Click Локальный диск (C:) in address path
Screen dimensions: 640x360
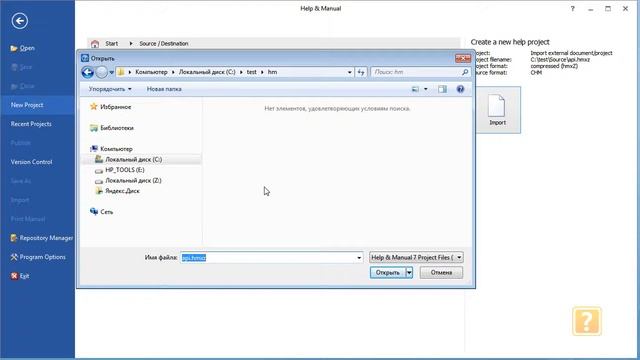point(207,72)
